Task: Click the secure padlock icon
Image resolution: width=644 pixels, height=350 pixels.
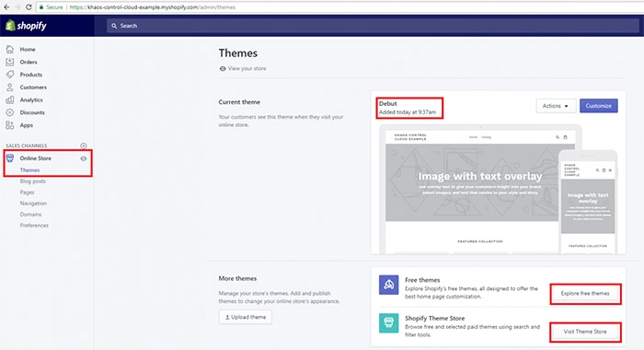Action: click(41, 7)
